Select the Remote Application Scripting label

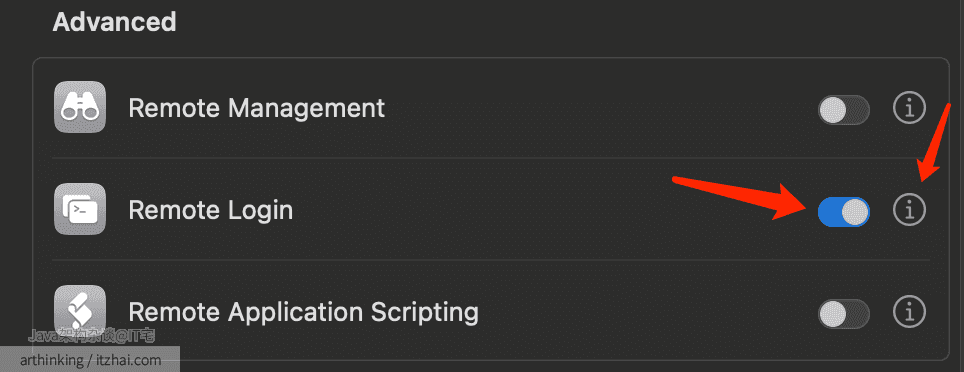[303, 312]
